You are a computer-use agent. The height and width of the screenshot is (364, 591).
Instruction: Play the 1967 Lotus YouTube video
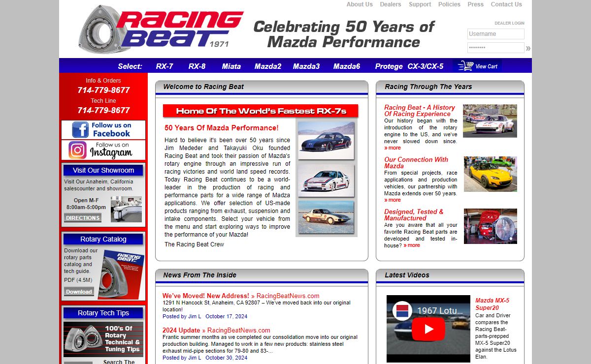(x=428, y=329)
